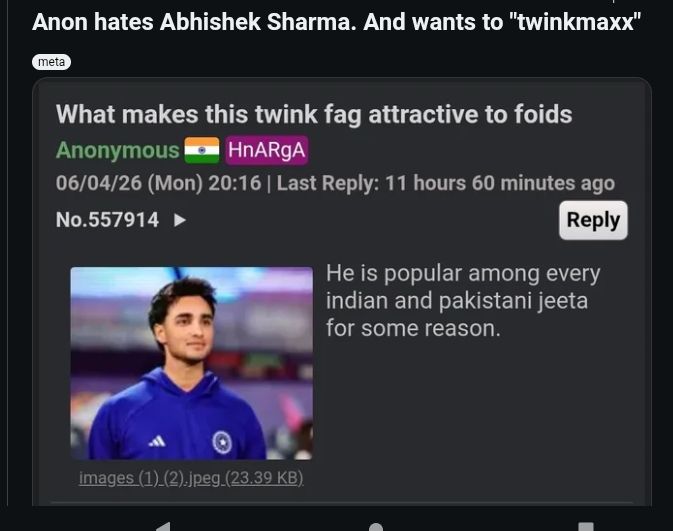Image resolution: width=673 pixels, height=531 pixels.
Task: Click the India flag icon
Action: 202,150
